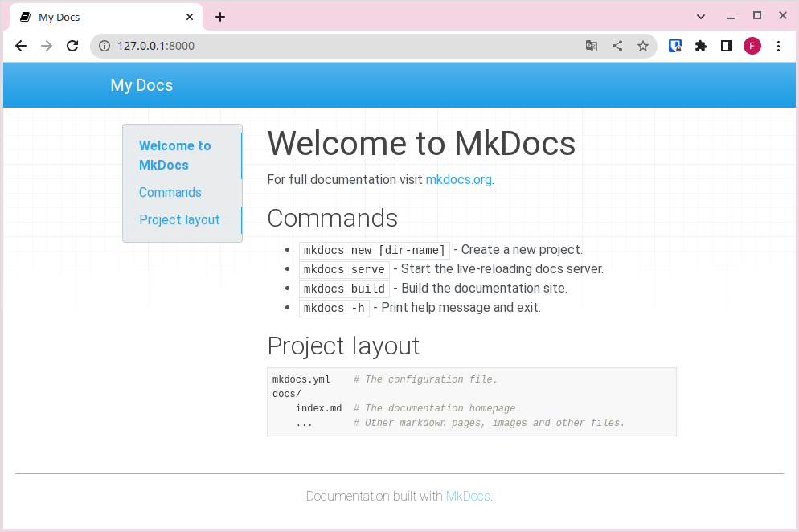Image resolution: width=799 pixels, height=532 pixels.
Task: Select the Commands sidebar item
Action: [170, 193]
